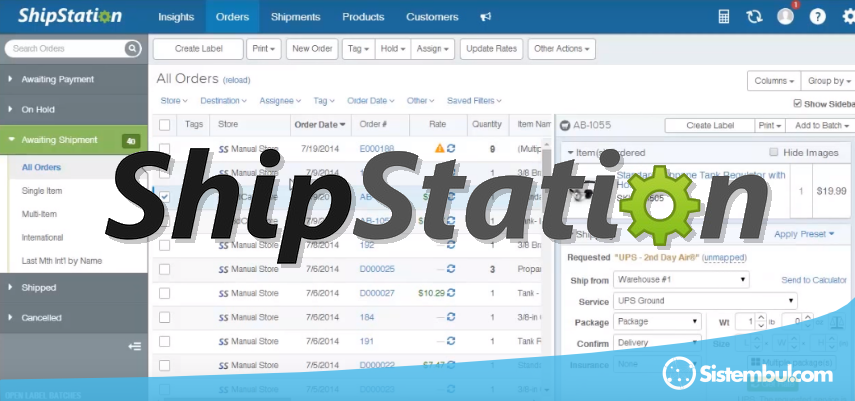Open the rate calculator icon
This screenshot has width=855, height=401.
tap(724, 16)
